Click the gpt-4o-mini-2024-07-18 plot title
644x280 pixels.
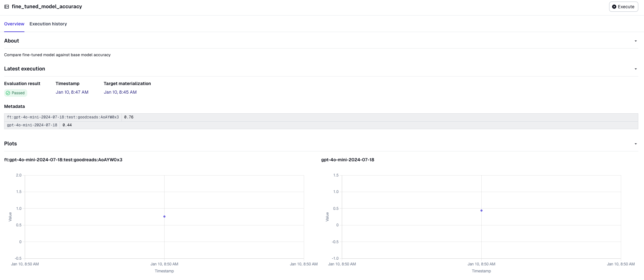(348, 160)
